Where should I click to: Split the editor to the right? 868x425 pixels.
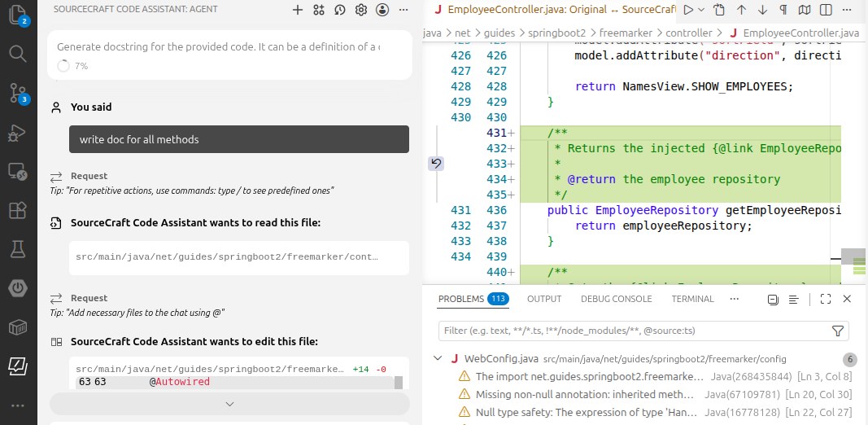pyautogui.click(x=826, y=10)
